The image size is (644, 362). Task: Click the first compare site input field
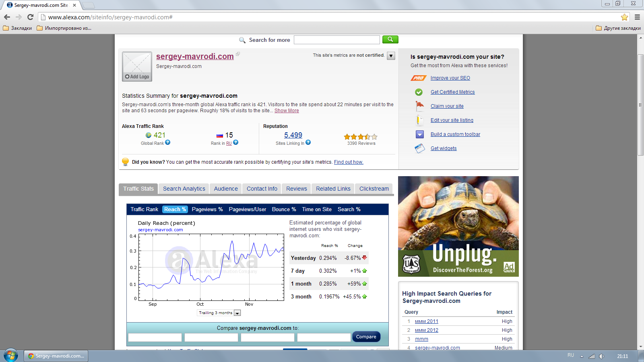[x=155, y=337]
